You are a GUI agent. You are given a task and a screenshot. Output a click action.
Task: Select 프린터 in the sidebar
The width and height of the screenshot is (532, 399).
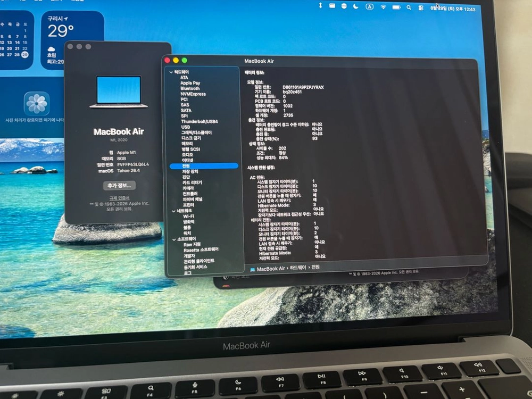pos(188,205)
